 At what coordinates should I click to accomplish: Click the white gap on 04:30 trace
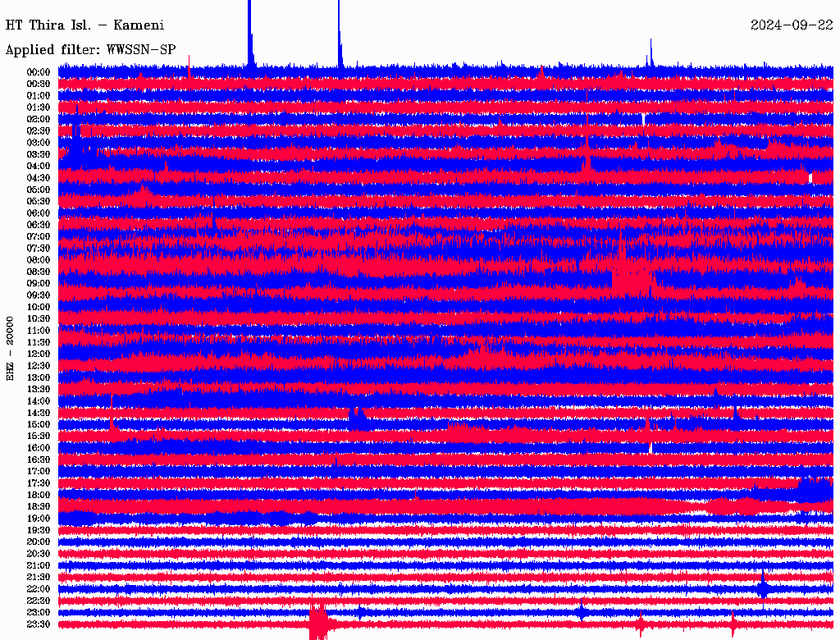[x=810, y=177]
